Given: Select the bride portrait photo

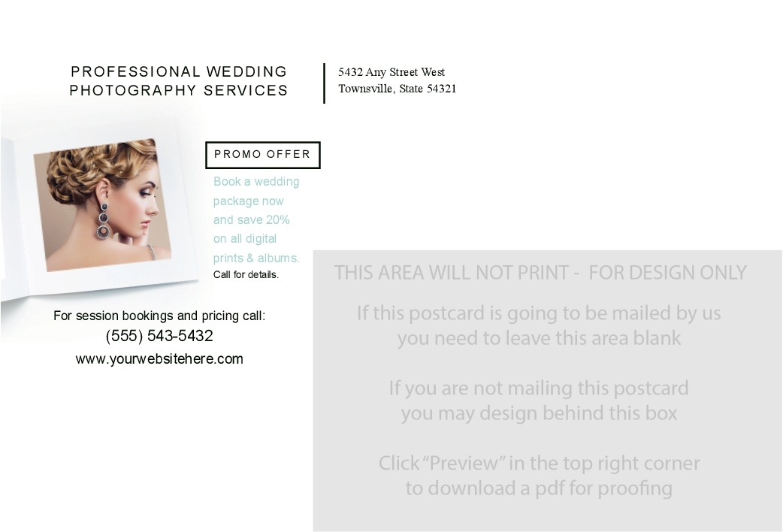Looking at the screenshot, I should tap(102, 205).
